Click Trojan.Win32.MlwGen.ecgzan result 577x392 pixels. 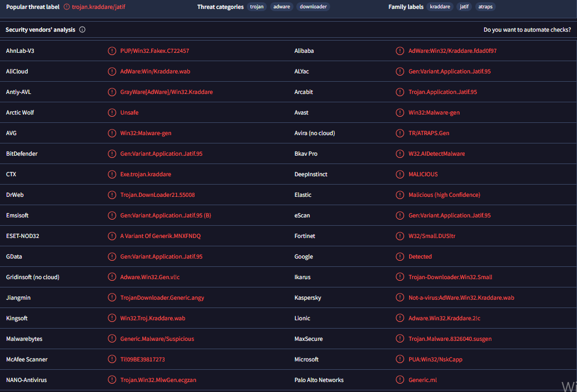[x=158, y=380]
